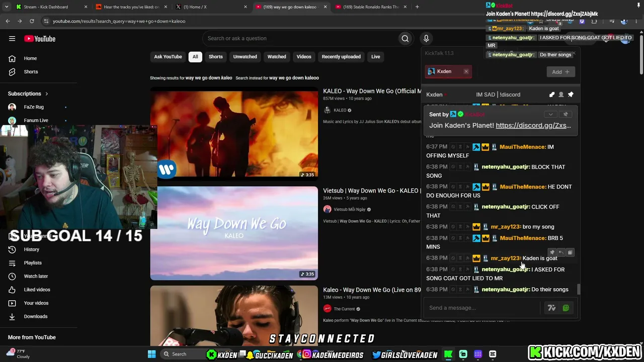This screenshot has width=644, height=362.
Task: Pin the KickTalk chat header pin
Action: pos(571,95)
